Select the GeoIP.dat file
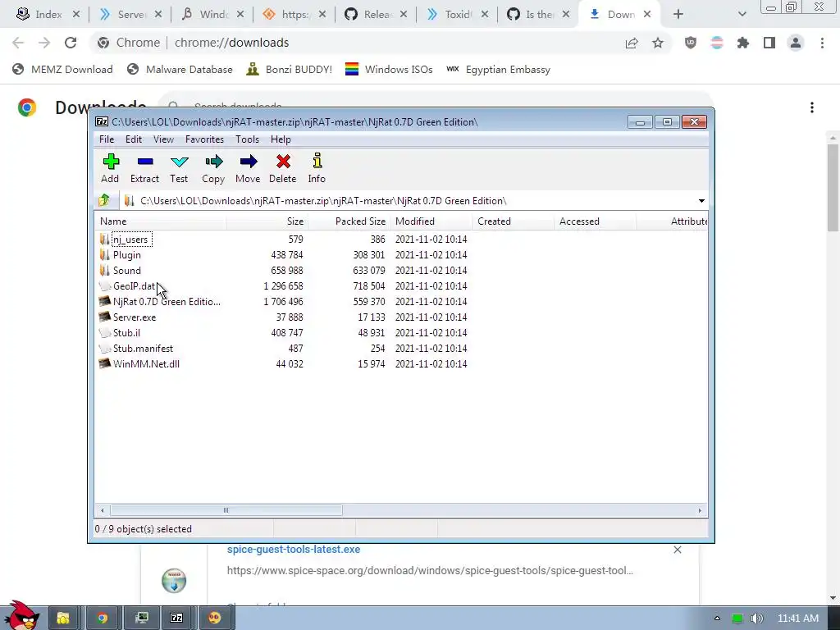 tap(134, 286)
